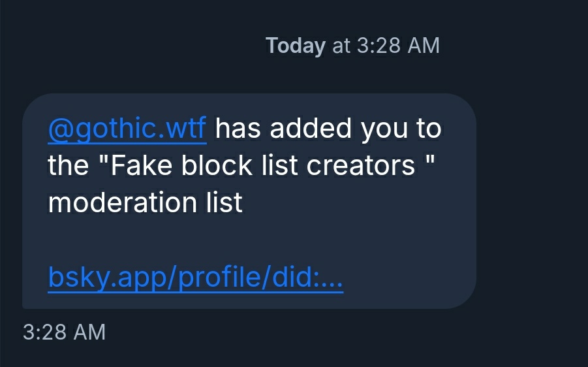
Task: Click the word "creators" in the message
Action: 361,166
